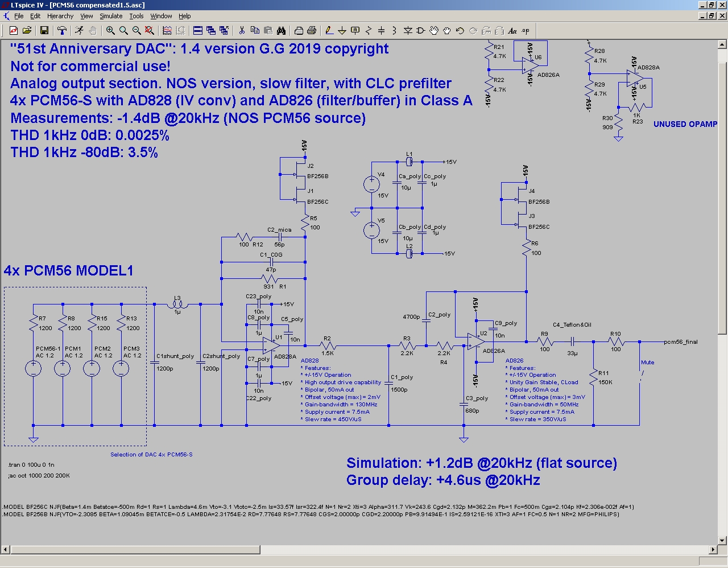Open the View menu
Viewport: 728px width, 568px height.
[86, 16]
